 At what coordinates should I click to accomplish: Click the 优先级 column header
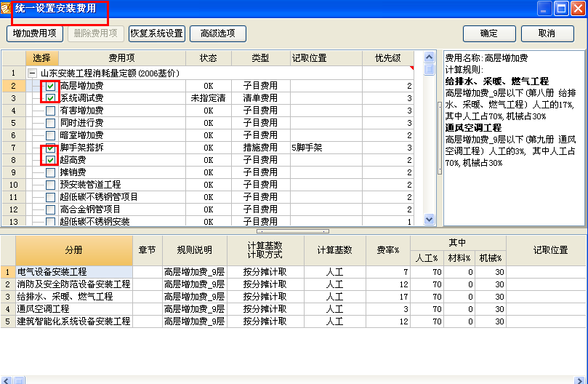point(388,58)
